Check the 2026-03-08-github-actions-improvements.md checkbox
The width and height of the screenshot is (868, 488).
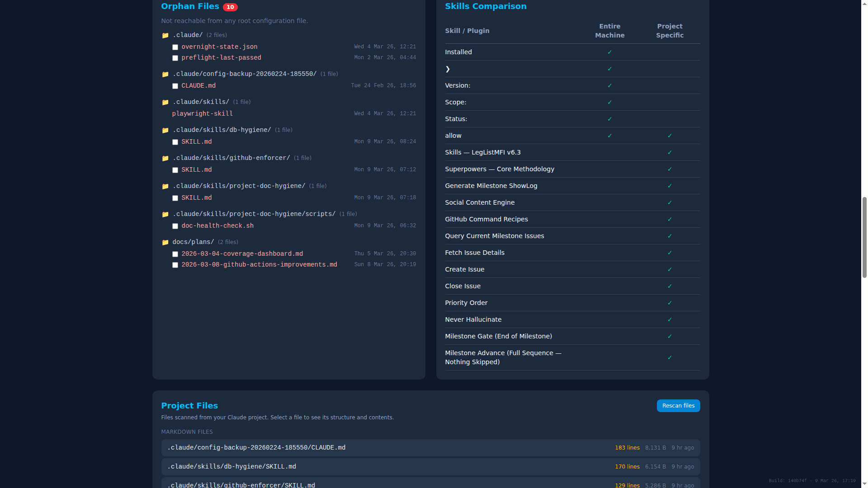pyautogui.click(x=175, y=265)
